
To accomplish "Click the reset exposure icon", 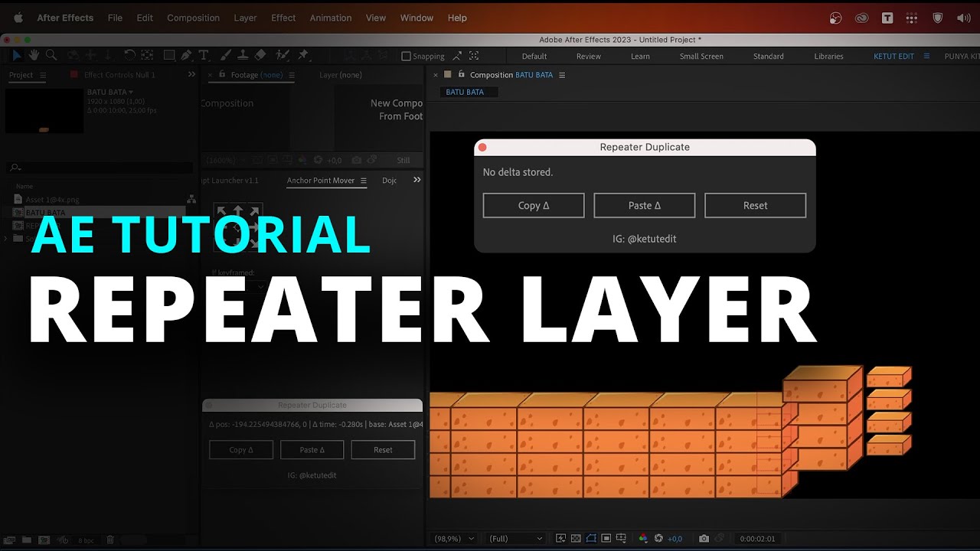I will (658, 539).
